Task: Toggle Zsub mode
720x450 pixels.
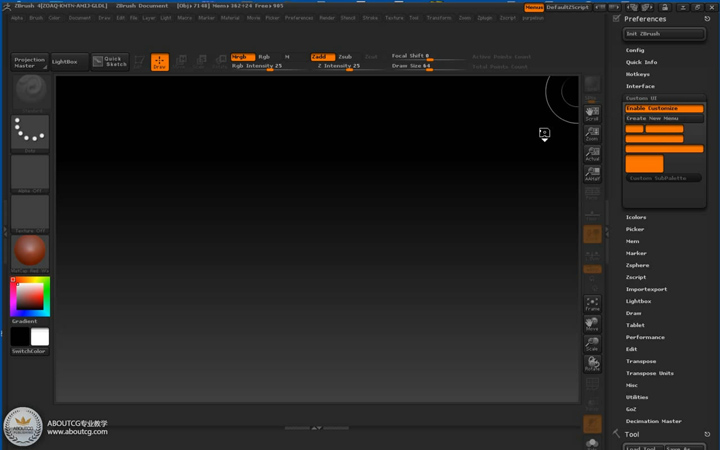Action: [x=345, y=57]
